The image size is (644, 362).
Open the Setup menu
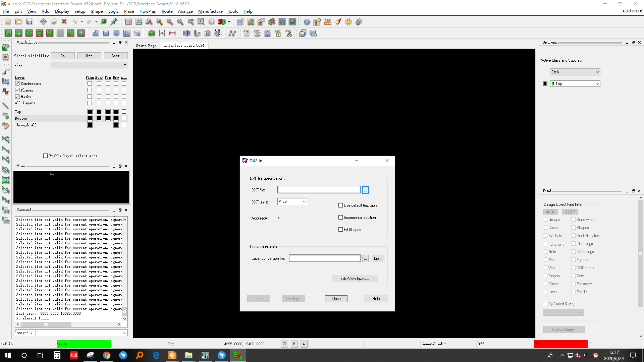(x=80, y=11)
